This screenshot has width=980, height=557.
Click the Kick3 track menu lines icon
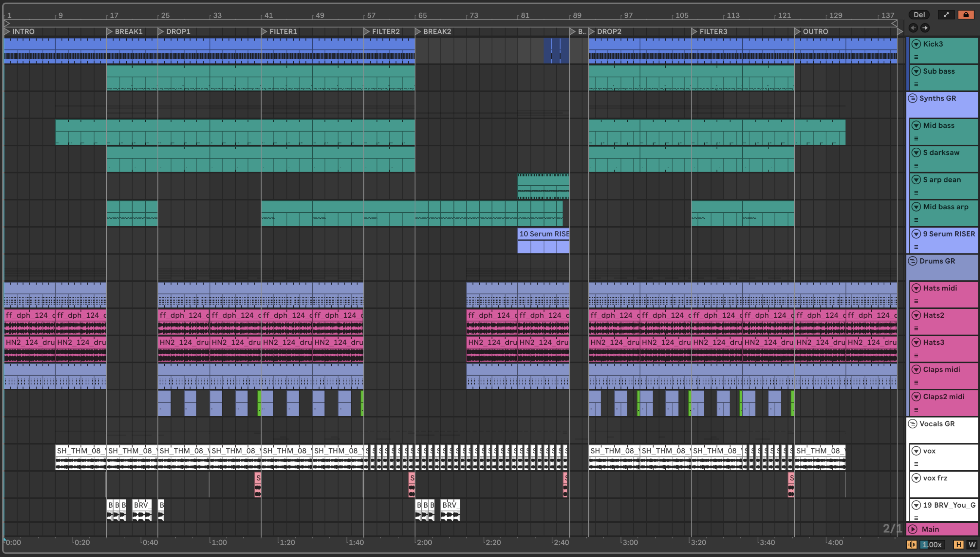(916, 58)
